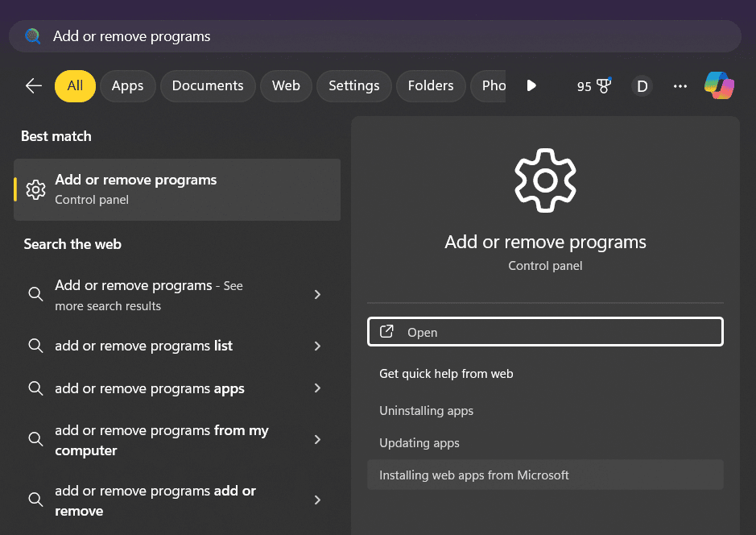Screen dimensions: 756x535
Task: Click the large gear icon in preview pane
Action: click(545, 180)
